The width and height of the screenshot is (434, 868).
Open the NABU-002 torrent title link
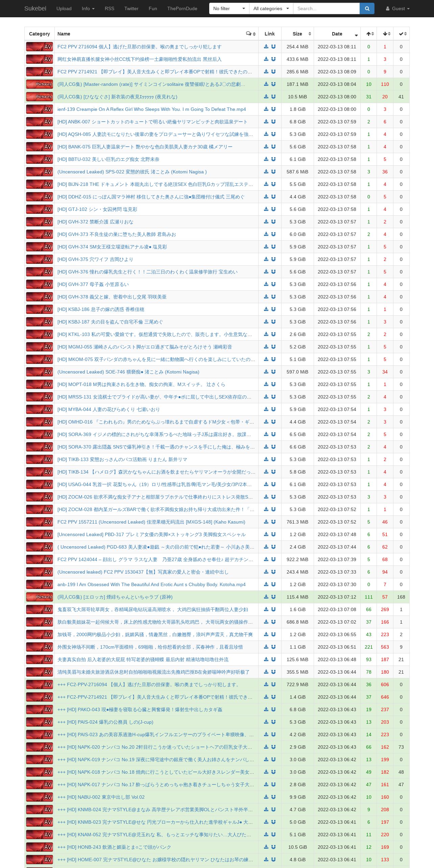pyautogui.click(x=101, y=797)
